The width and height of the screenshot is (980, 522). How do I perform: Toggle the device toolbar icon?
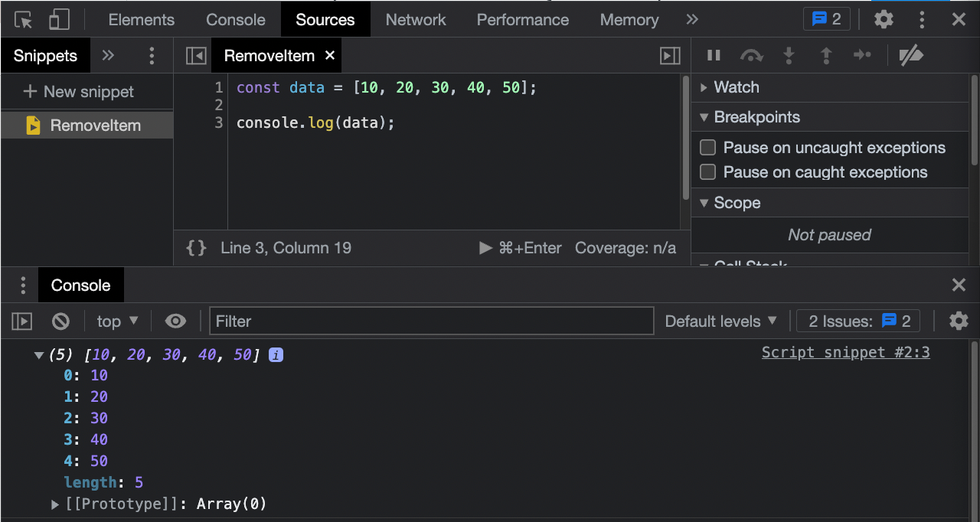click(59, 20)
